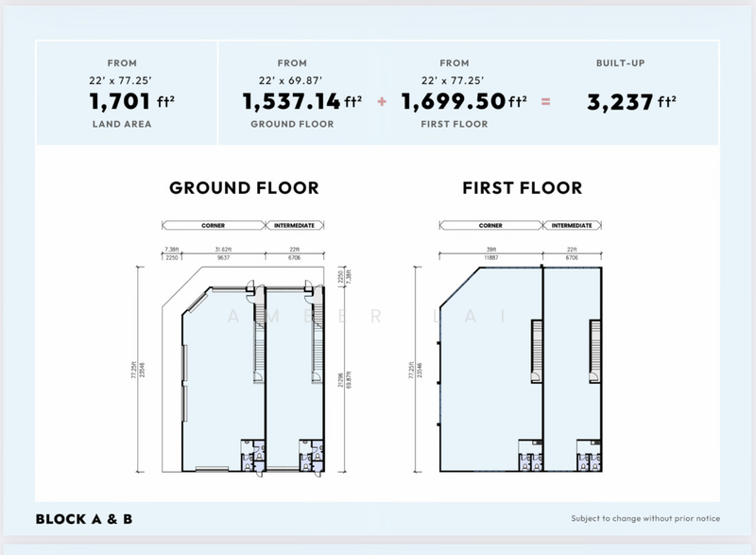Click the FIRST FLOOR plan heading
The width and height of the screenshot is (756, 555).
(x=522, y=188)
